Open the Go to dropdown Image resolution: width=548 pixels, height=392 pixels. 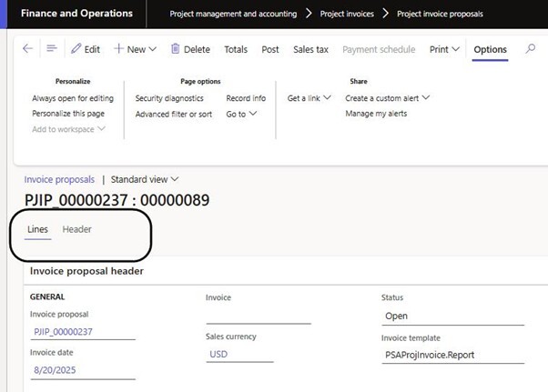pos(241,114)
